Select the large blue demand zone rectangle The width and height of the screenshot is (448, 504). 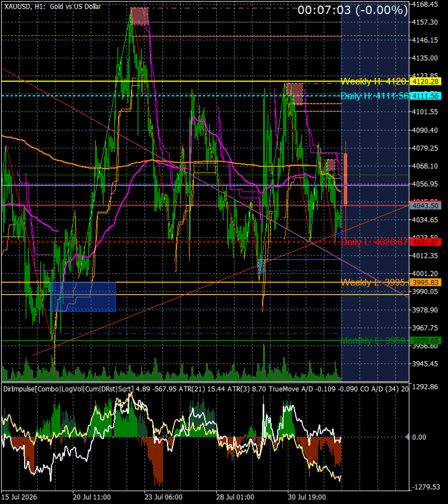[83, 297]
